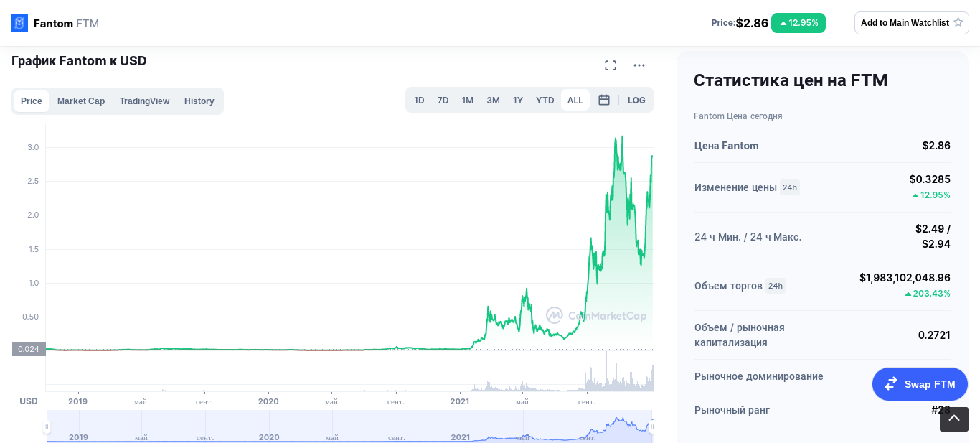Viewport: 980px width, 443px height.
Task: Click the Рыночный ранг label
Action: (732, 410)
